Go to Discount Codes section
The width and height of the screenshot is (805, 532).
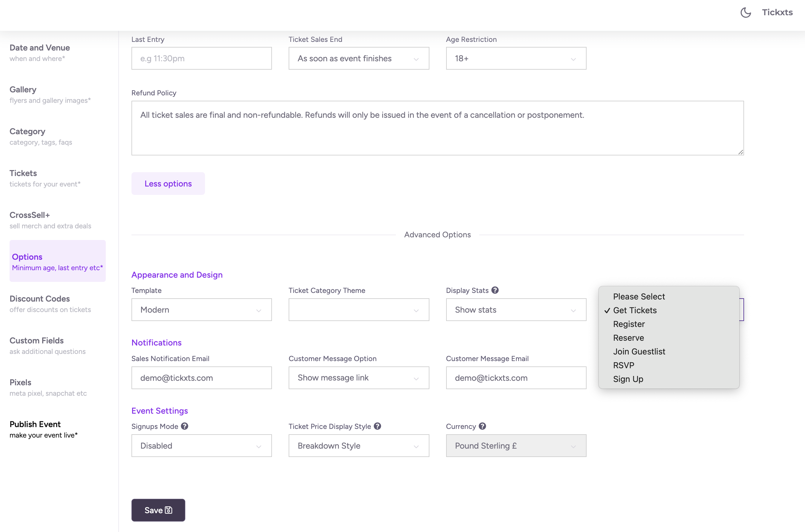40,303
